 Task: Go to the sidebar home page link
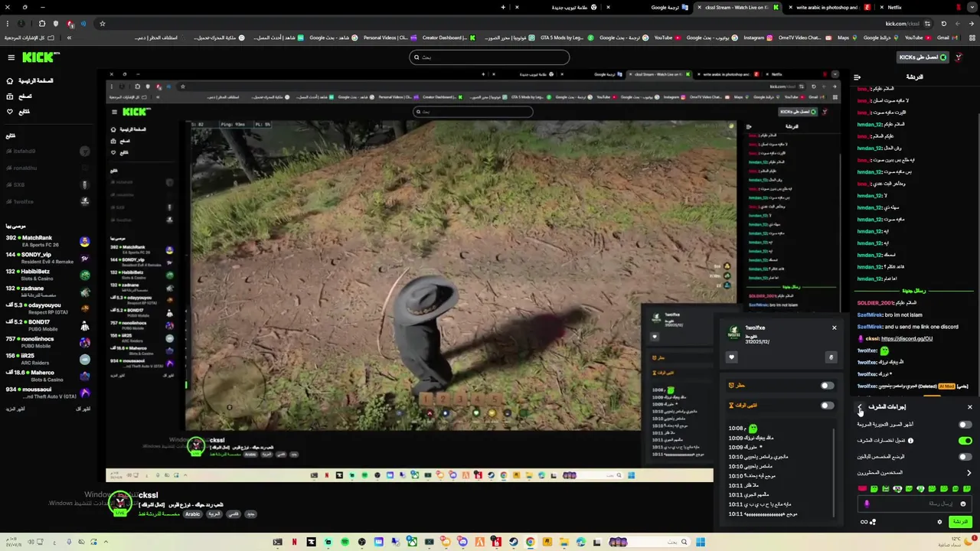(x=31, y=80)
